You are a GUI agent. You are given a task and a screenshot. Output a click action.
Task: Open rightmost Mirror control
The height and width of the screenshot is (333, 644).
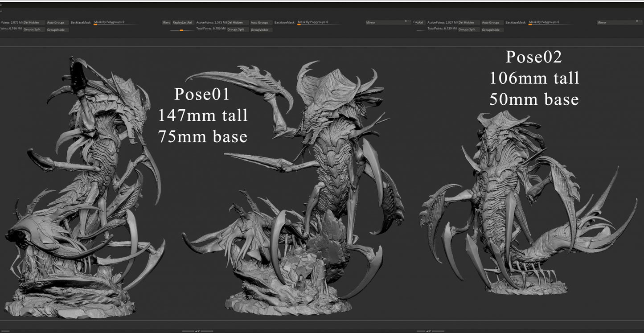pos(615,22)
